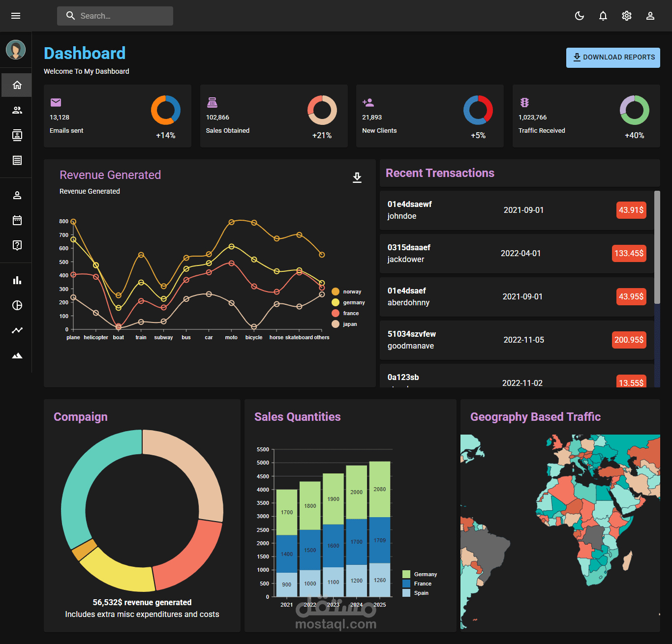Click the Search input field

tap(115, 16)
